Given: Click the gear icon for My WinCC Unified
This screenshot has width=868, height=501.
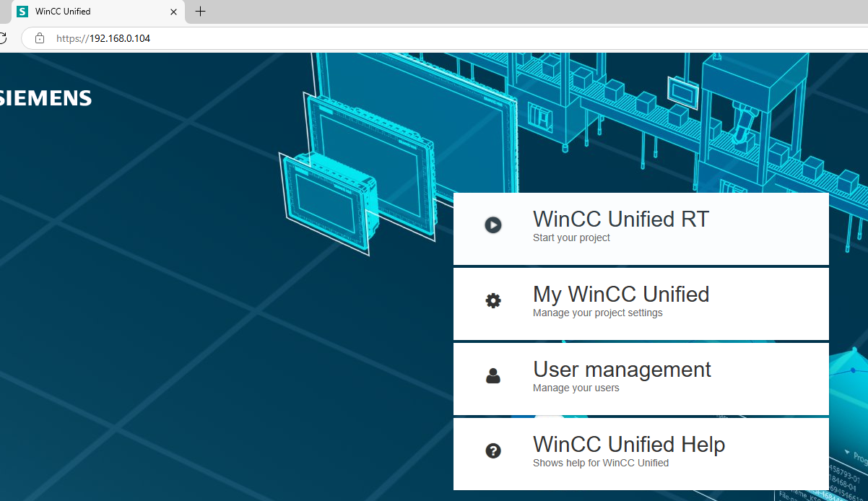Looking at the screenshot, I should tap(493, 301).
